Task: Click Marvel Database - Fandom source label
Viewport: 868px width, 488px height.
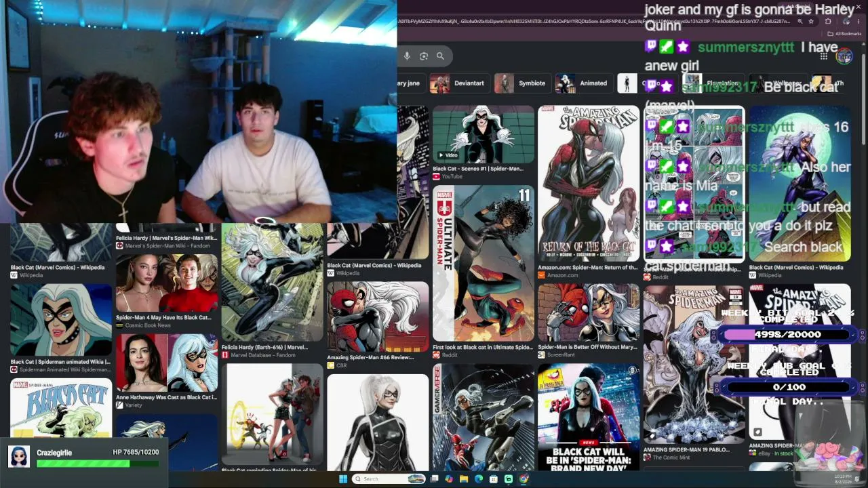Action: coord(263,355)
